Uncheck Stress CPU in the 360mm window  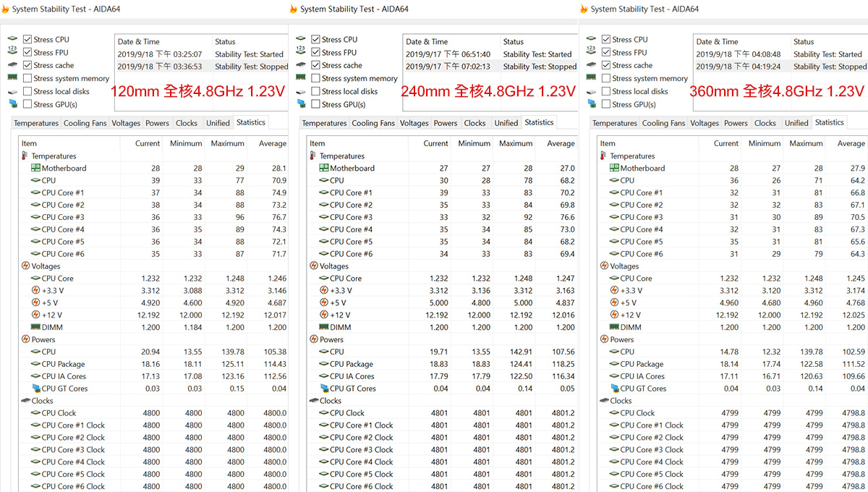pos(606,39)
